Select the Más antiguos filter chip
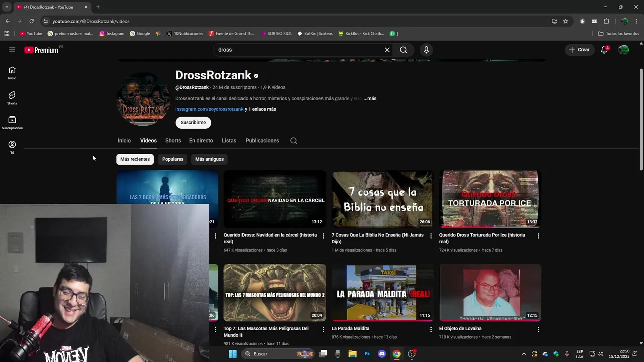Screen dimensions: 644x362 coord(209,159)
